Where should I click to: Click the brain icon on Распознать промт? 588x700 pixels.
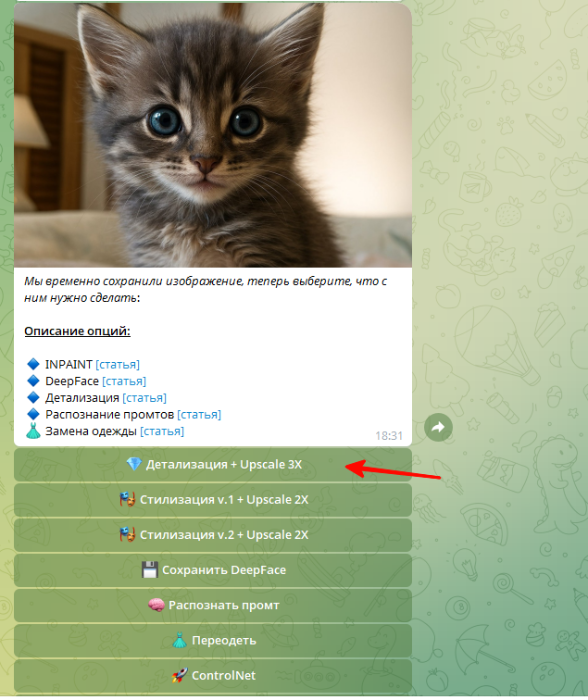[x=156, y=605]
